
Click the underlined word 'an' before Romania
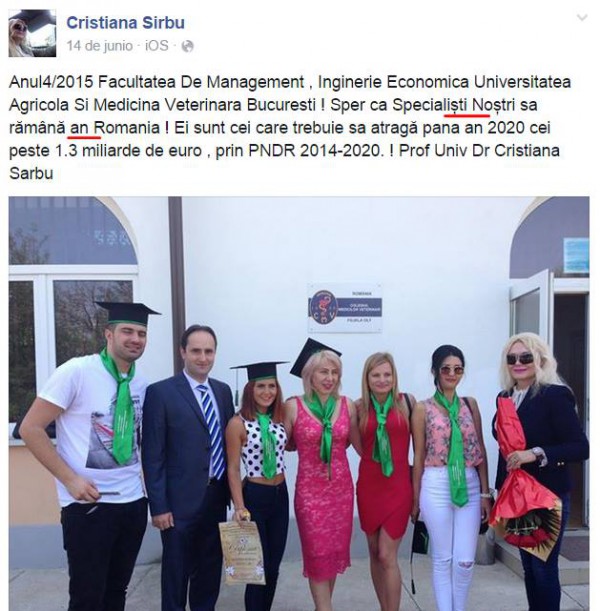tap(79, 128)
